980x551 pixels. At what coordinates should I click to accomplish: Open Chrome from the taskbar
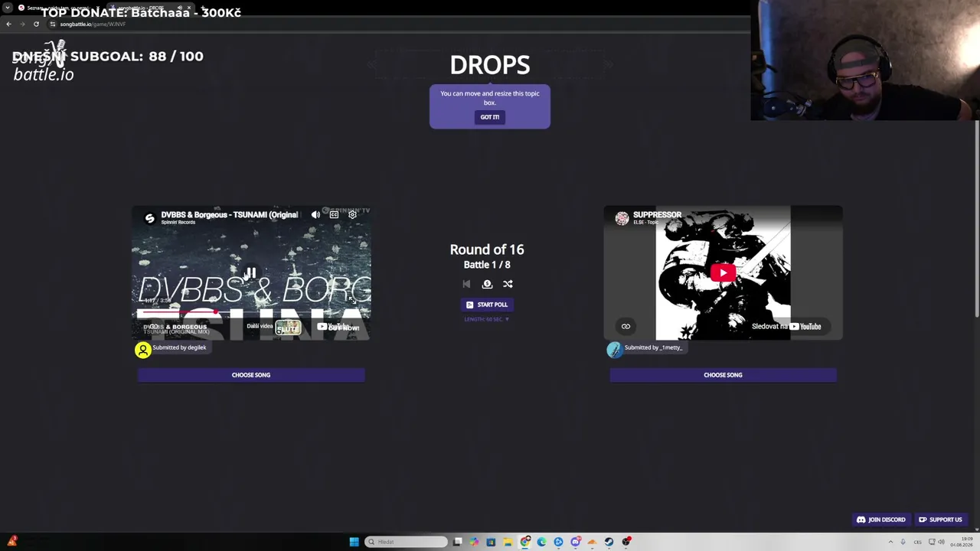tap(524, 542)
